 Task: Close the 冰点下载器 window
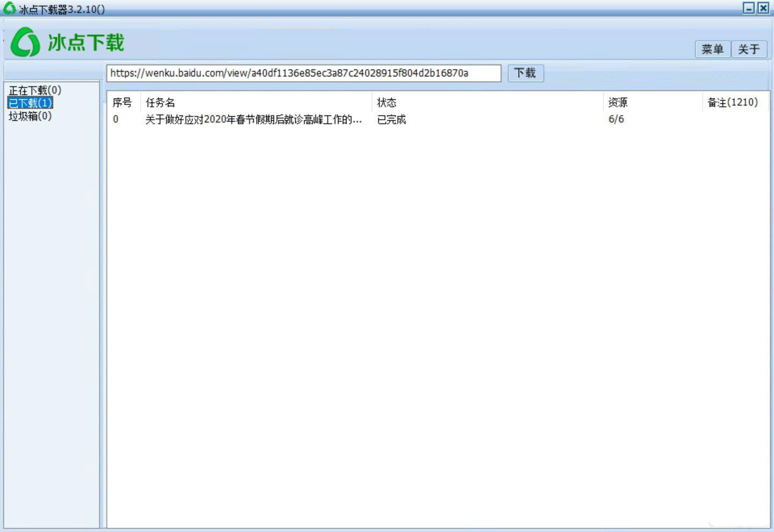tap(763, 8)
